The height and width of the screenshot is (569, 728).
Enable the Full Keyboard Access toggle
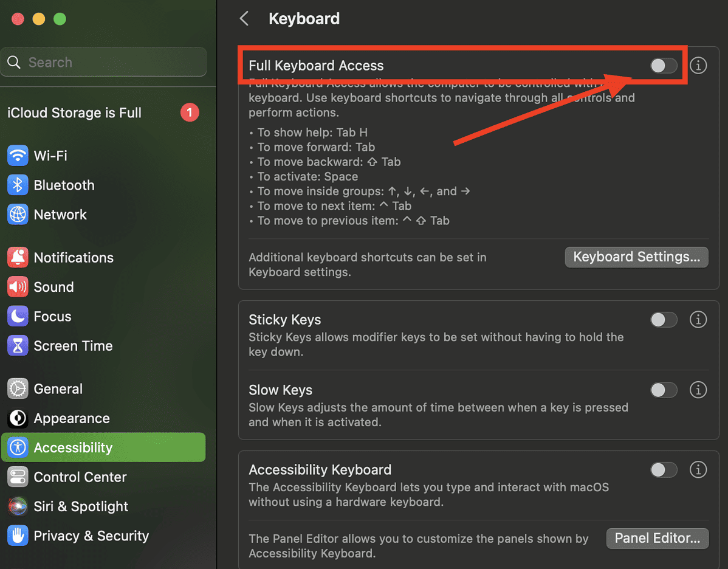(x=664, y=66)
